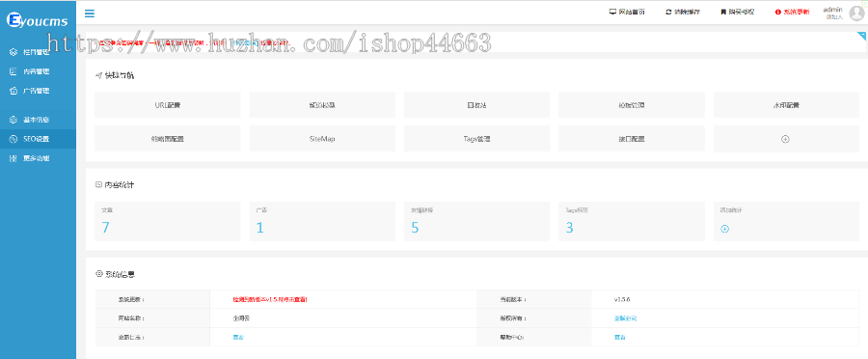Open 栏目管理 (column management) in sidebar
Image resolution: width=868 pixels, height=359 pixels.
point(38,53)
